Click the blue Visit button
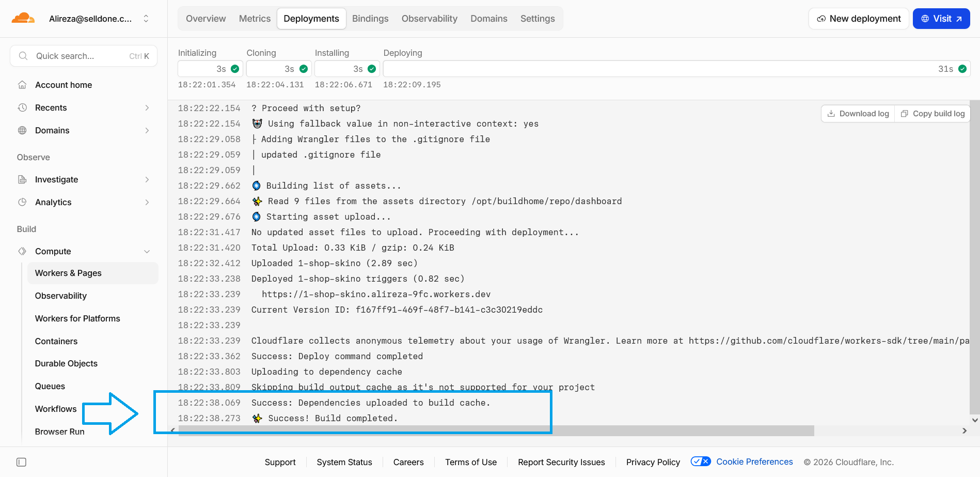980x477 pixels. click(941, 19)
